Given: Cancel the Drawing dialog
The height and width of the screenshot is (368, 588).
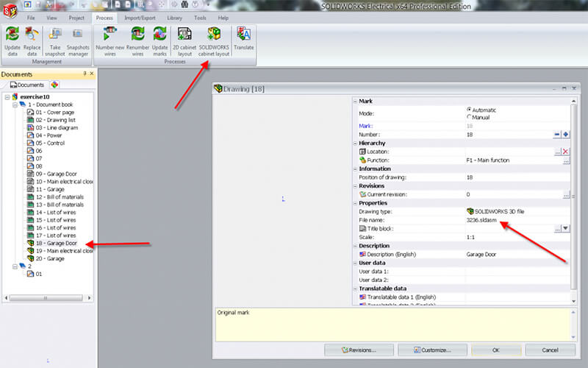Looking at the screenshot, I should (x=550, y=350).
